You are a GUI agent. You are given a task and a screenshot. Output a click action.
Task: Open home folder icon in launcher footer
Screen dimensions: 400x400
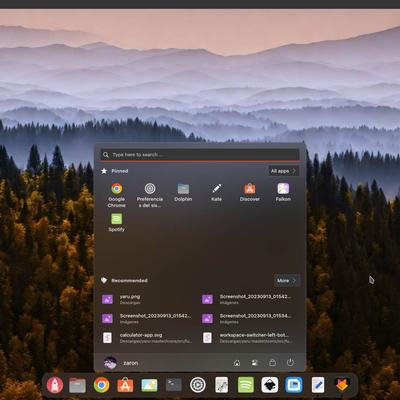(x=237, y=363)
